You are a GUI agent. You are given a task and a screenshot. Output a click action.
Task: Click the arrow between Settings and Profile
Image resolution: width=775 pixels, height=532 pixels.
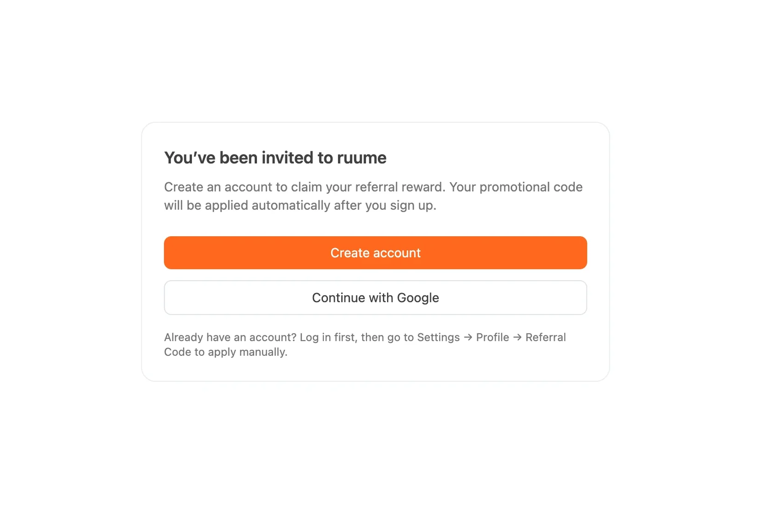coord(468,337)
